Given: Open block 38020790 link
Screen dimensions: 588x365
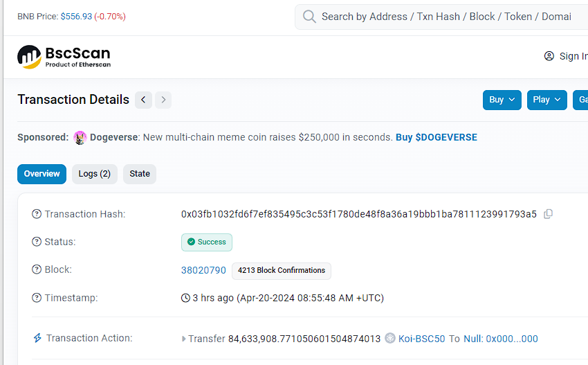Looking at the screenshot, I should (203, 270).
